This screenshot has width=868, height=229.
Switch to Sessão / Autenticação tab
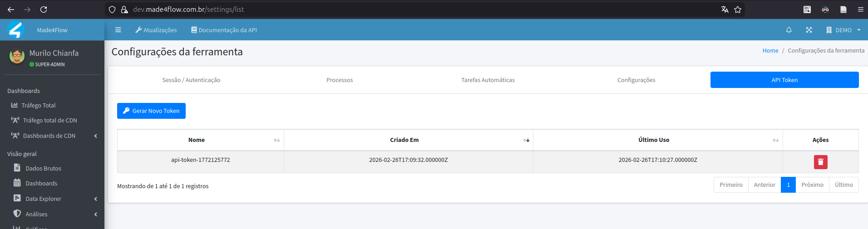191,80
